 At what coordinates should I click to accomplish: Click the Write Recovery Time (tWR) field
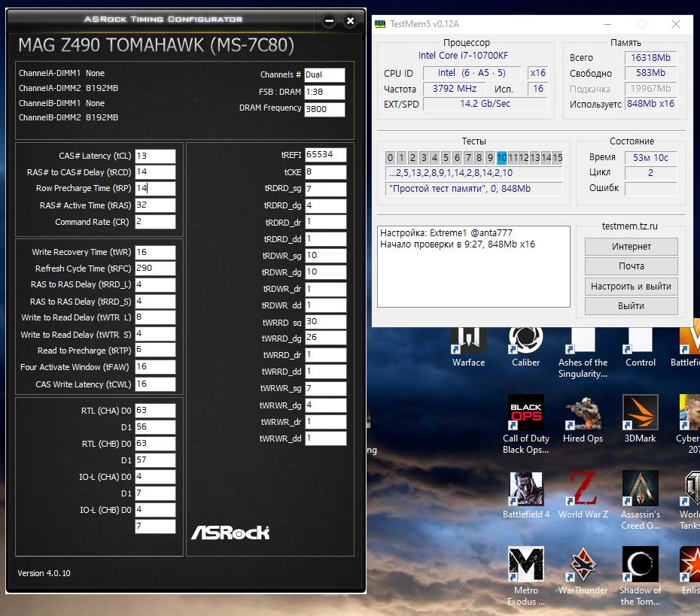click(155, 252)
